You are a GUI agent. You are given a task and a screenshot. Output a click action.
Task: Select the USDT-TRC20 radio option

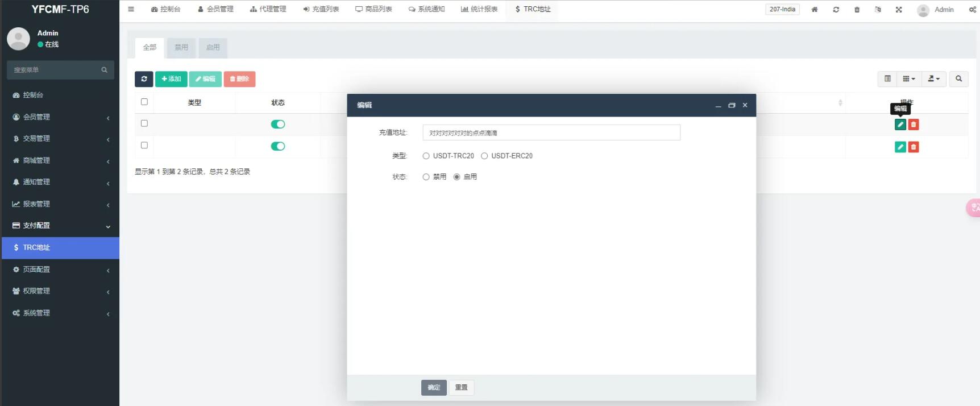(426, 156)
